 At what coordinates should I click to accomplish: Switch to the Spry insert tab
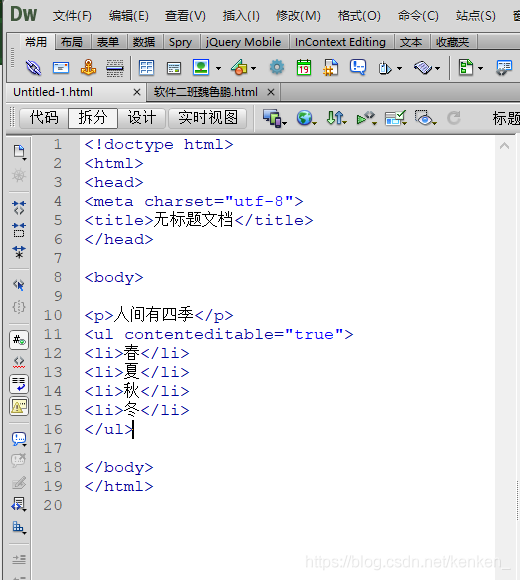coord(180,42)
